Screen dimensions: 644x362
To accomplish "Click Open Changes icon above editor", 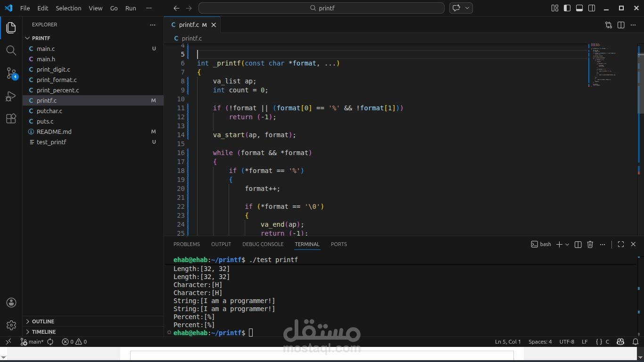I will point(609,25).
